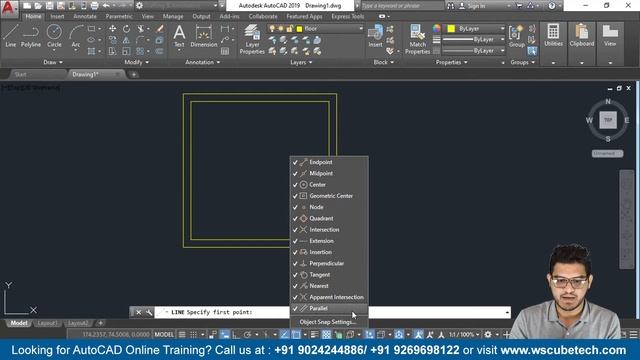Toggle Intersection object snap
Image resolution: width=640 pixels, height=360 pixels.
tap(329, 230)
